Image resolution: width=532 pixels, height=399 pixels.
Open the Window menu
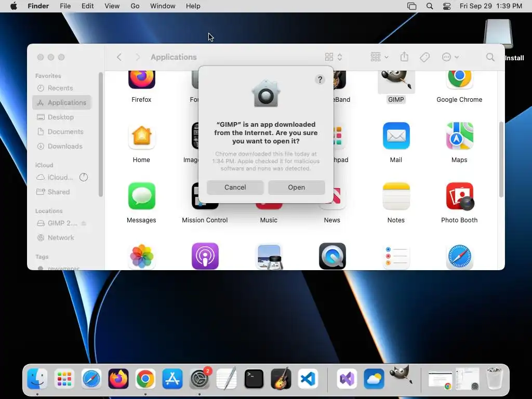pos(163,6)
